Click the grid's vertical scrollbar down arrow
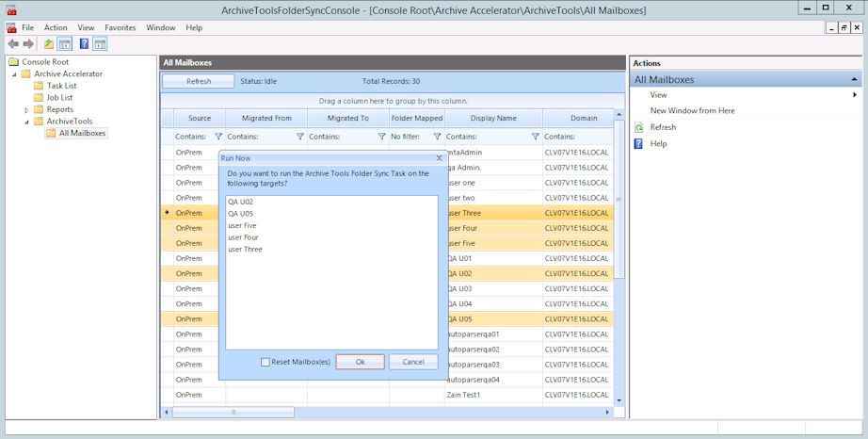 point(619,400)
